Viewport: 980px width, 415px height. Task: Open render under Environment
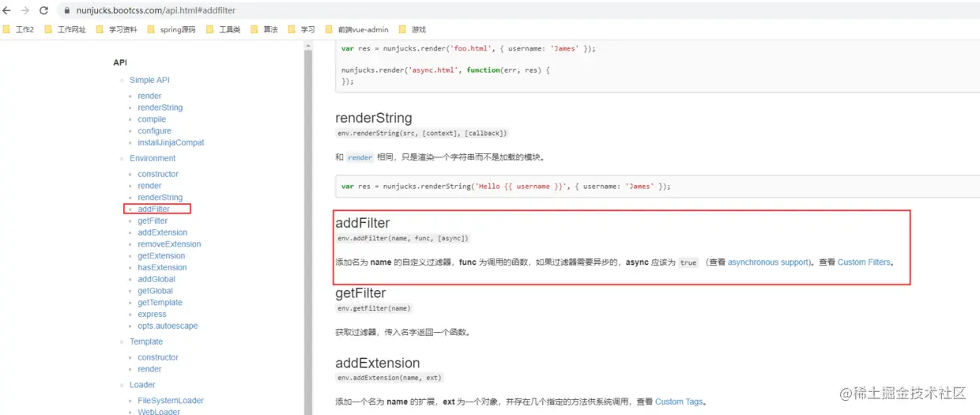point(149,186)
